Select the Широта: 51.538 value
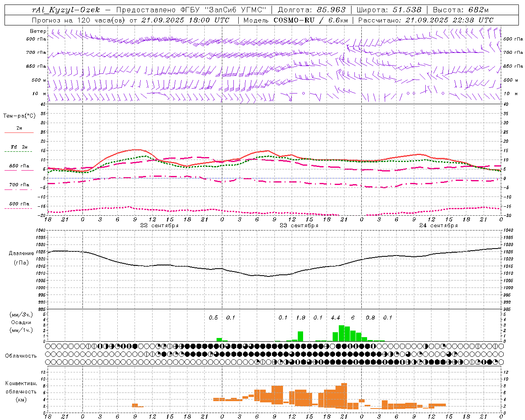Screen dimensions: 525x420 tap(389, 10)
